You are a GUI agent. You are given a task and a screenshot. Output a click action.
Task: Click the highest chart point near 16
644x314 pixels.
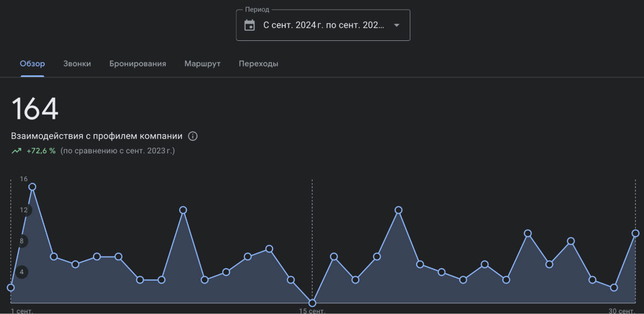32,187
